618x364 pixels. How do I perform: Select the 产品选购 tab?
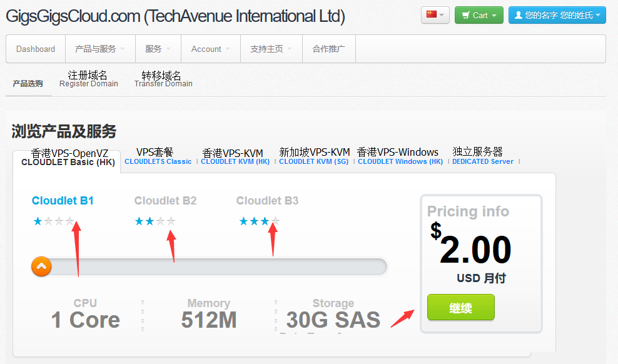coord(28,84)
